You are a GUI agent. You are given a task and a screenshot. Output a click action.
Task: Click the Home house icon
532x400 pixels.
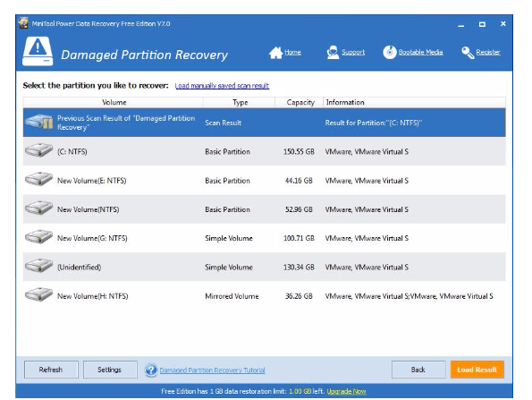[275, 52]
